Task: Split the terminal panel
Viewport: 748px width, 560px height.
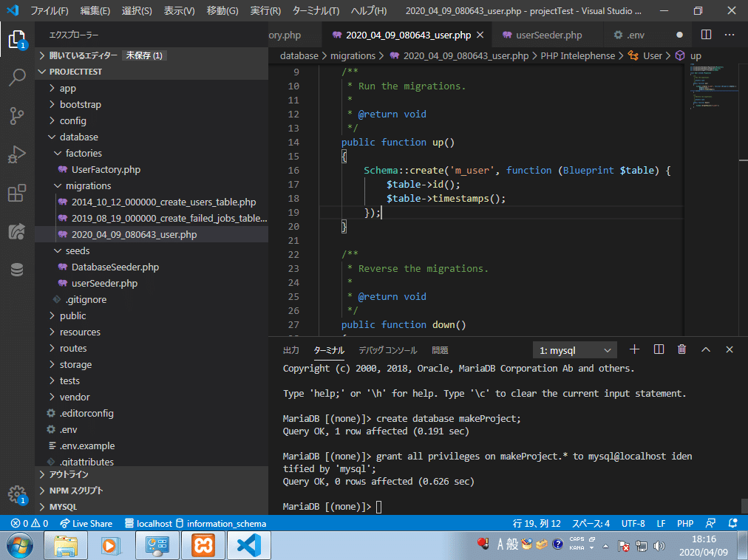Action: 659,349
